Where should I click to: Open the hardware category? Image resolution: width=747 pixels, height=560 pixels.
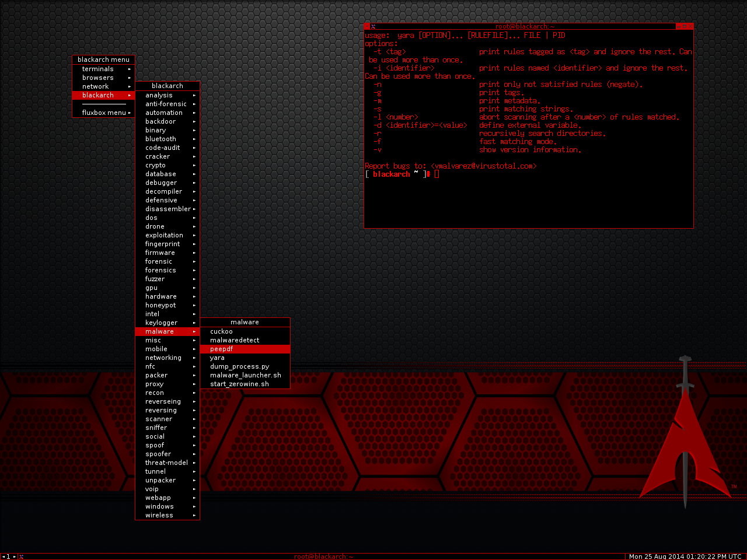click(167, 296)
